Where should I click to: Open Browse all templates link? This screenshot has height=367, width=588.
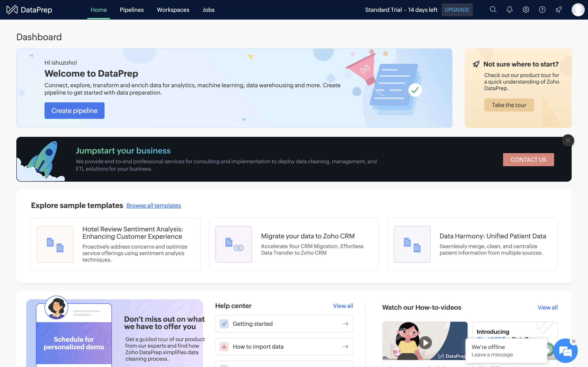click(x=154, y=206)
